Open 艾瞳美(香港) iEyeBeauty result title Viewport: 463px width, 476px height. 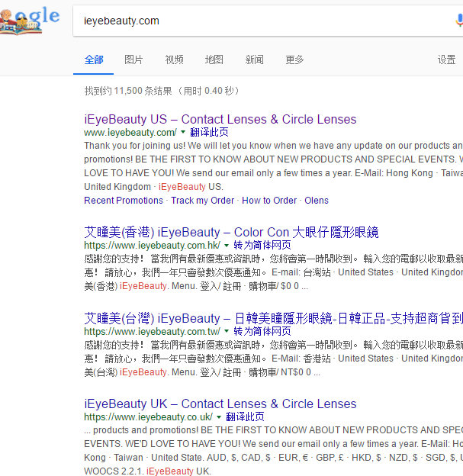pyautogui.click(x=231, y=232)
